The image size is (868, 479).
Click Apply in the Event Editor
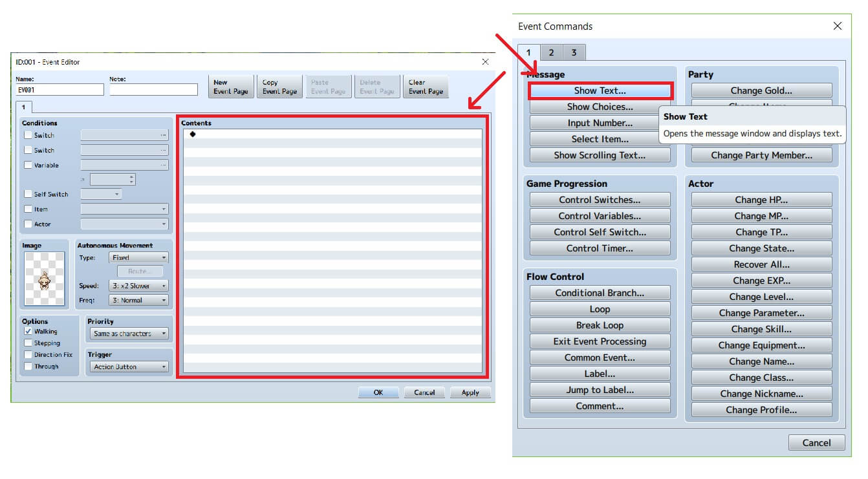[x=470, y=392]
